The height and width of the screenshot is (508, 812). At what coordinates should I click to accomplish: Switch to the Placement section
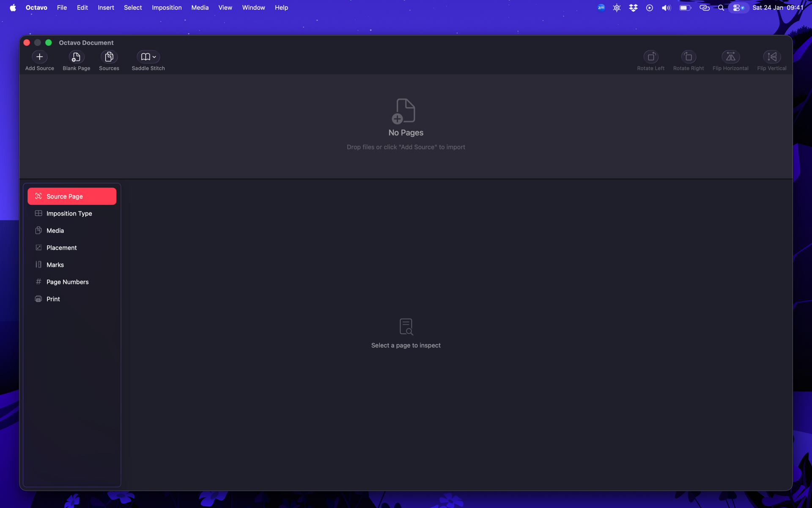point(61,248)
